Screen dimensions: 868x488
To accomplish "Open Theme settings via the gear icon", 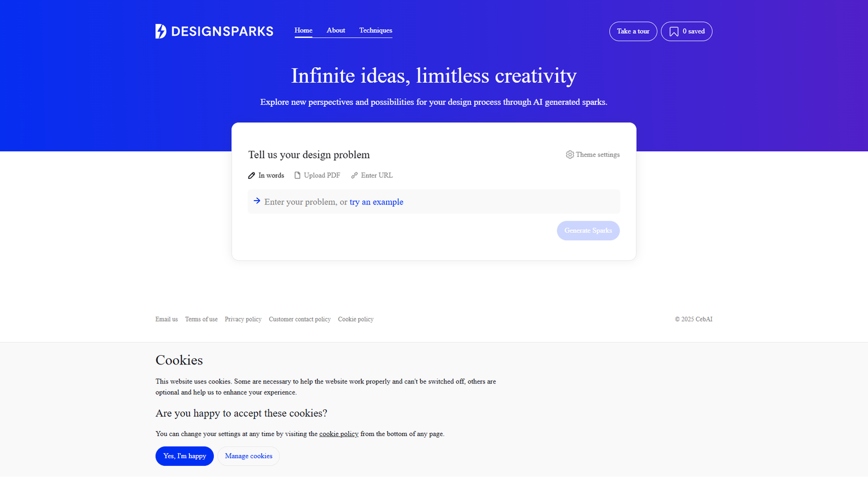I will tap(570, 155).
